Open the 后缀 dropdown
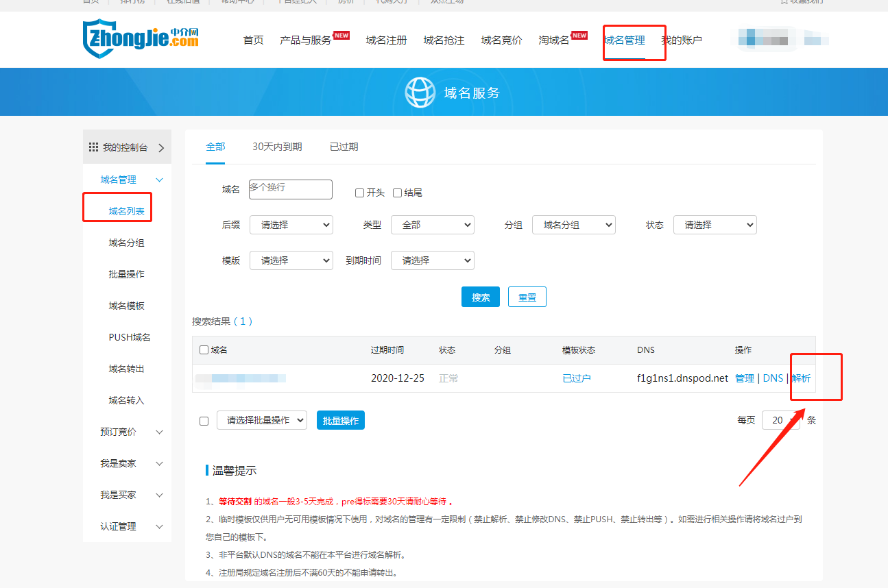The image size is (888, 588). (291, 225)
